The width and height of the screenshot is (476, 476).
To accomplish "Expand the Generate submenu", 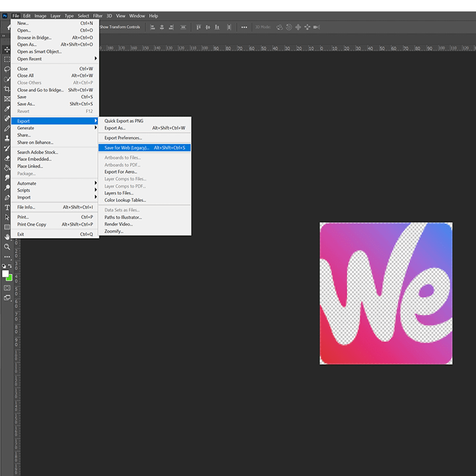I will pyautogui.click(x=55, y=128).
